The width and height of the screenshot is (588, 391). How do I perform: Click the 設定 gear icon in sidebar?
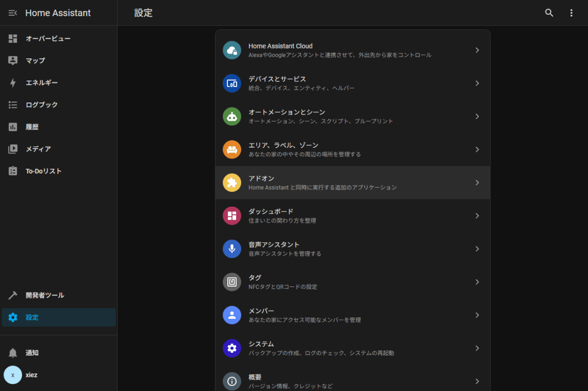(x=13, y=317)
